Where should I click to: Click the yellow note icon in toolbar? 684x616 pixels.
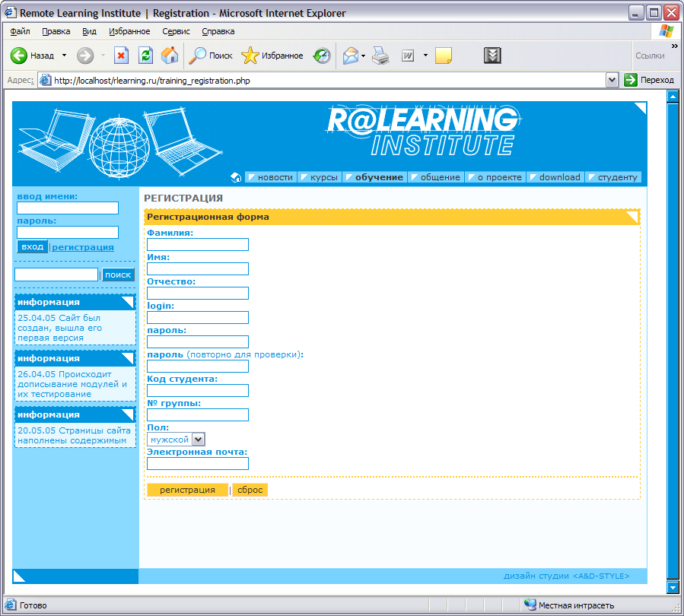click(x=444, y=56)
